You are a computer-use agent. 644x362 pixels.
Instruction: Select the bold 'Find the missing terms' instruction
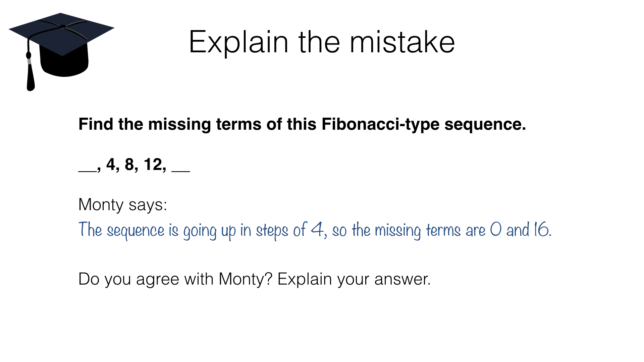tap(302, 124)
